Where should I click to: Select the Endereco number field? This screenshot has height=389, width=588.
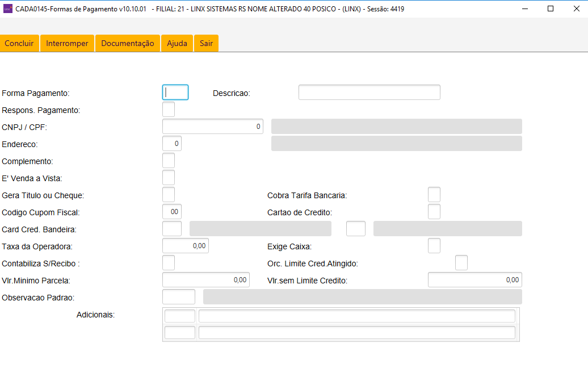(172, 143)
